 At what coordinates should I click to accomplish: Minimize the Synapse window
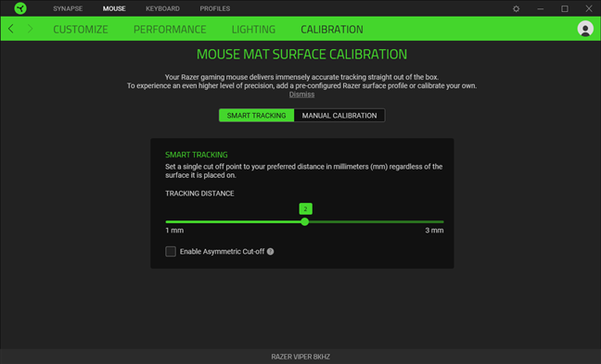pyautogui.click(x=541, y=8)
